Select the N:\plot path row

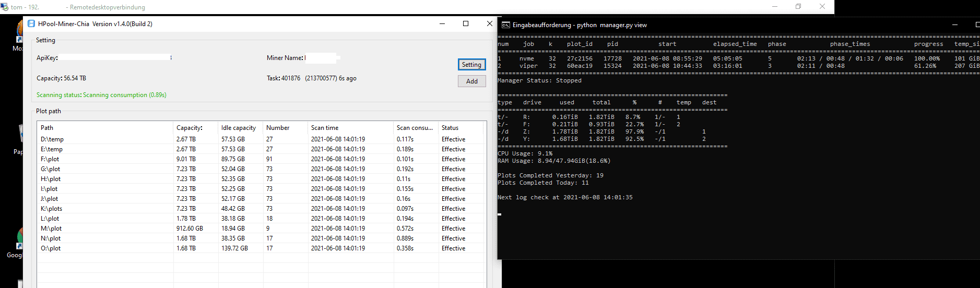click(261, 238)
